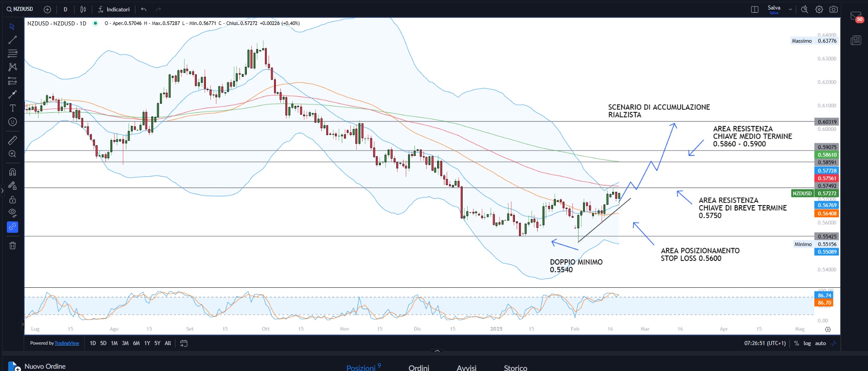Expand the dropdown arrow next to Salva

click(x=790, y=10)
